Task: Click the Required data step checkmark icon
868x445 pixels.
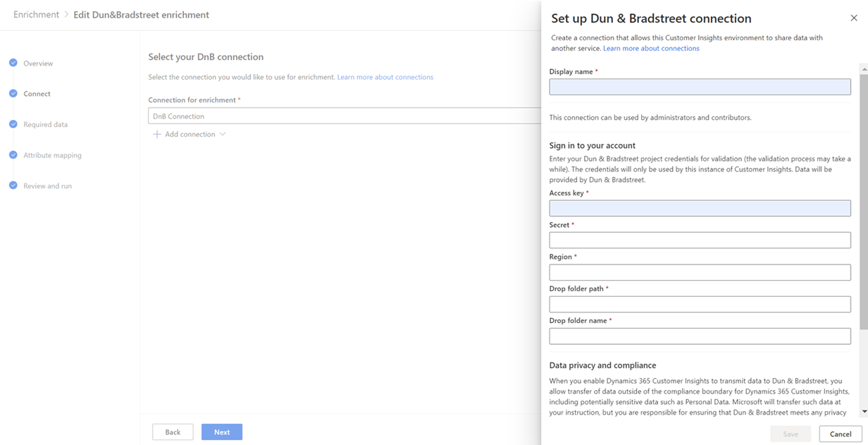Action: click(x=13, y=124)
